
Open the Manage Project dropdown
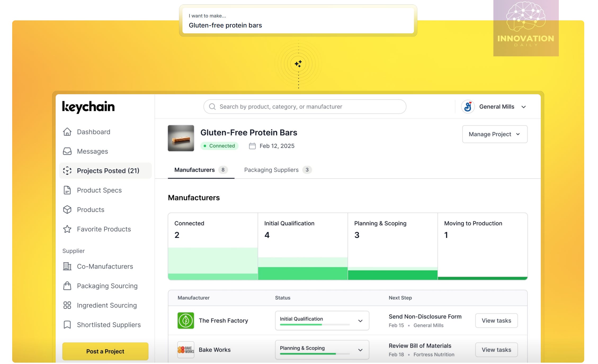(494, 134)
